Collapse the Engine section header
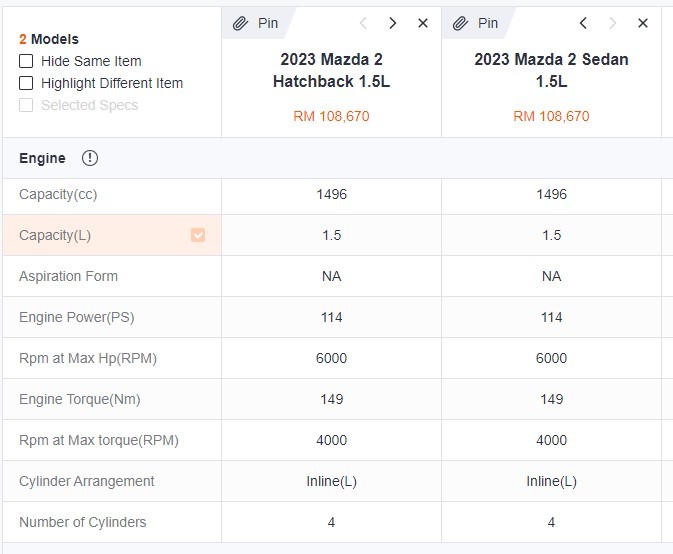The image size is (673, 554). pos(337,158)
